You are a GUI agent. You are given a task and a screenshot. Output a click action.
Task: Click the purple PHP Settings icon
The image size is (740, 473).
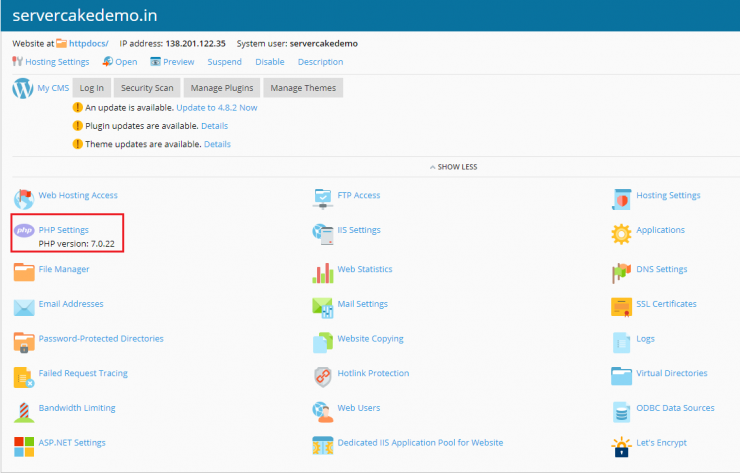[24, 230]
